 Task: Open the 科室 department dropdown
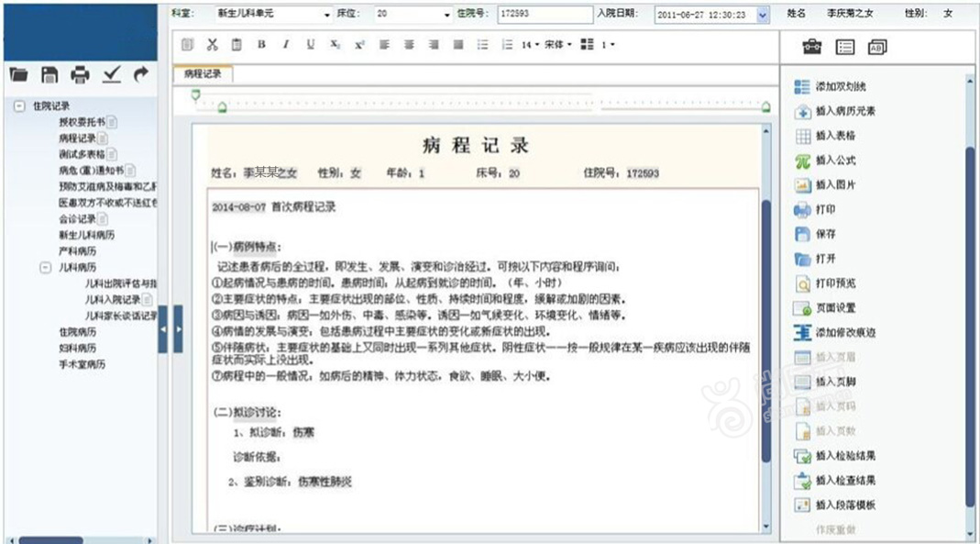[326, 14]
